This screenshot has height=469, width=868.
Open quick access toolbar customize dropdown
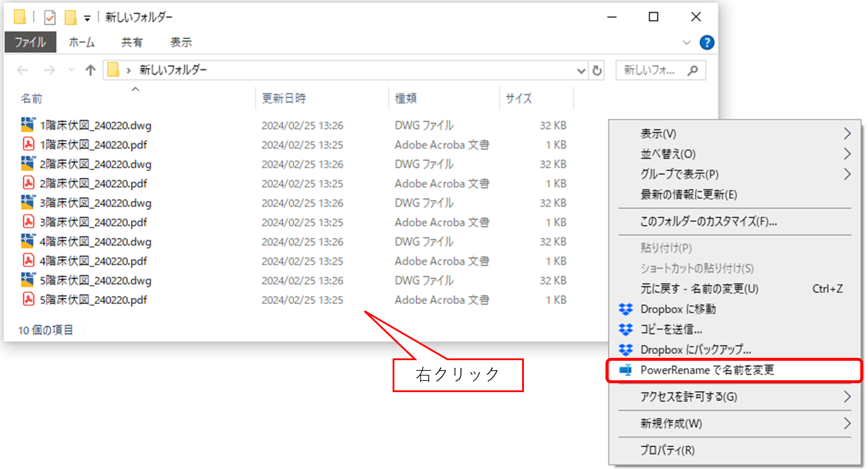[87, 18]
